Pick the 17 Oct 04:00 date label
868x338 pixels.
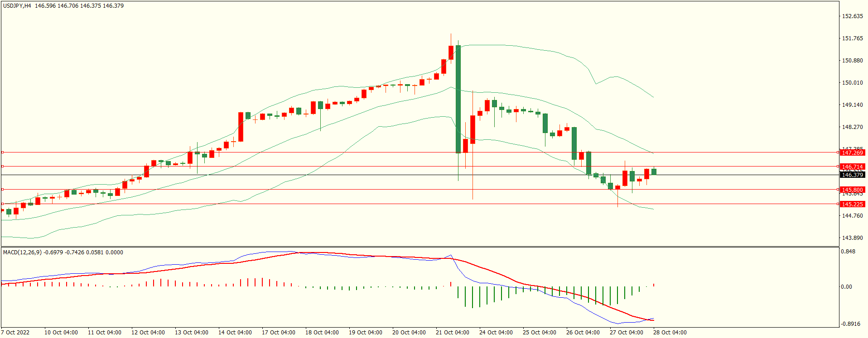click(x=278, y=333)
